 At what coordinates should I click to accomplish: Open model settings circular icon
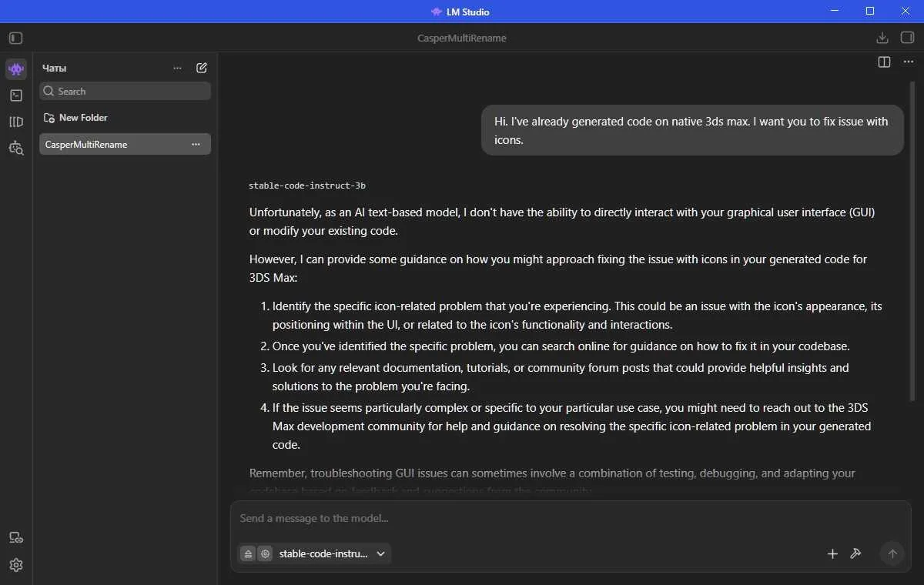coord(265,553)
